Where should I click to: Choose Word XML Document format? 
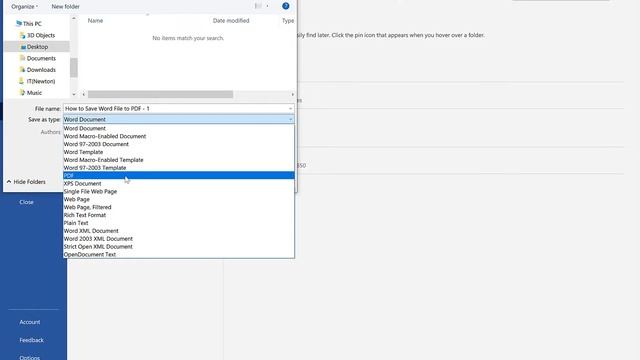point(178,231)
